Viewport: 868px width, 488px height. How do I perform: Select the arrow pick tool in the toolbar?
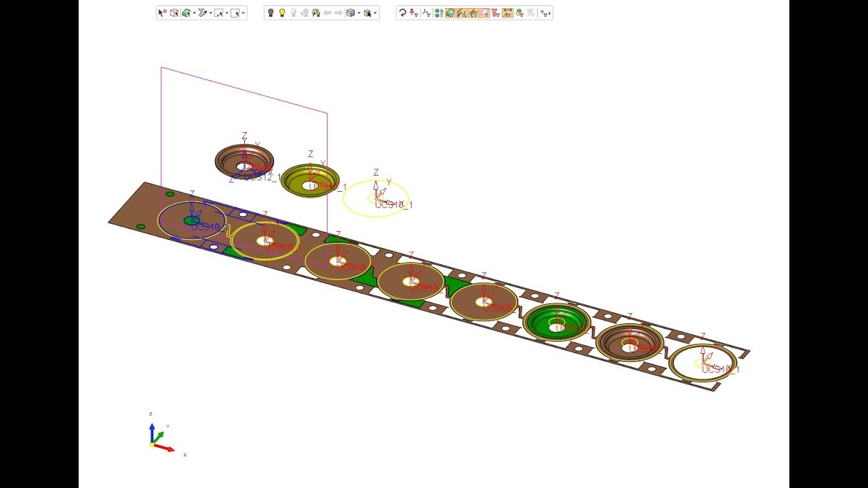pyautogui.click(x=161, y=13)
